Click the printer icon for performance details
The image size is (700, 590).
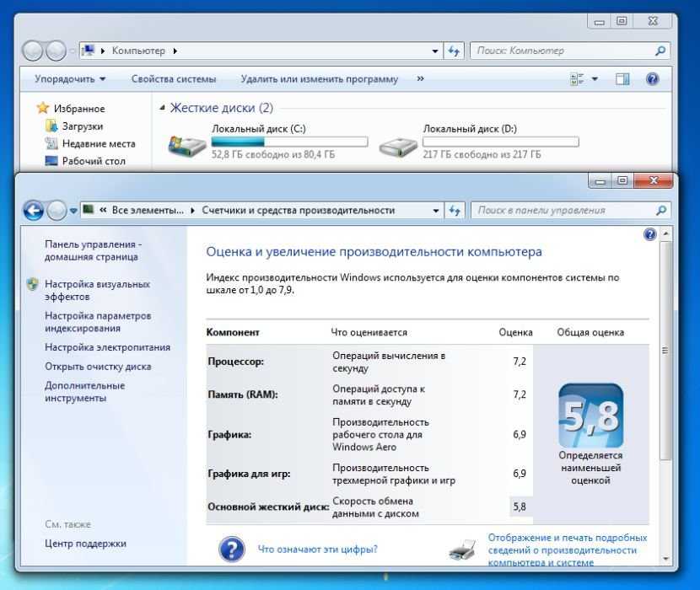(x=462, y=550)
